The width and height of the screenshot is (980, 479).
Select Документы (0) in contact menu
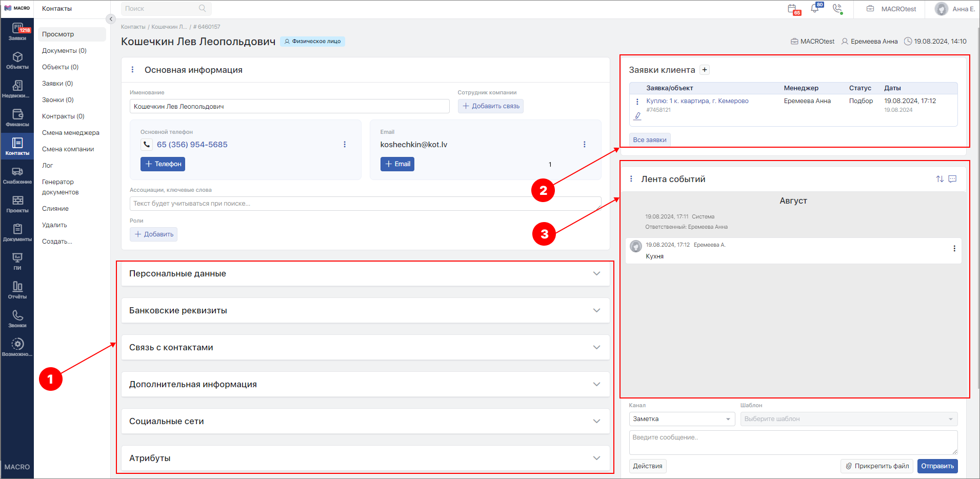tap(64, 51)
